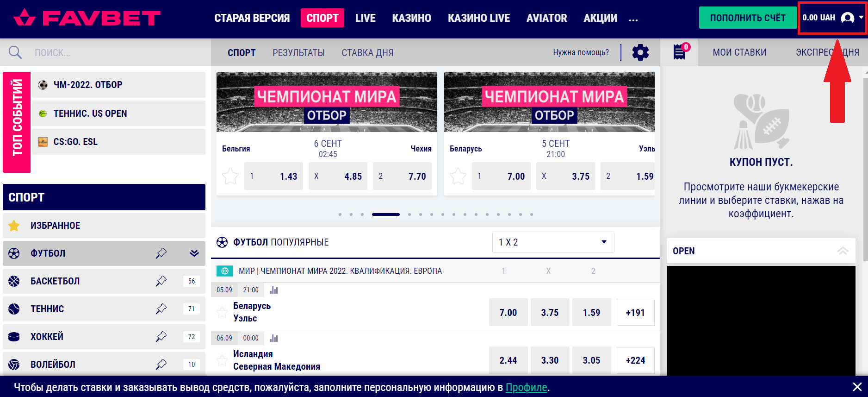Open the Профиле link in notification
Viewport: 868px width, 397px height.
pyautogui.click(x=526, y=387)
